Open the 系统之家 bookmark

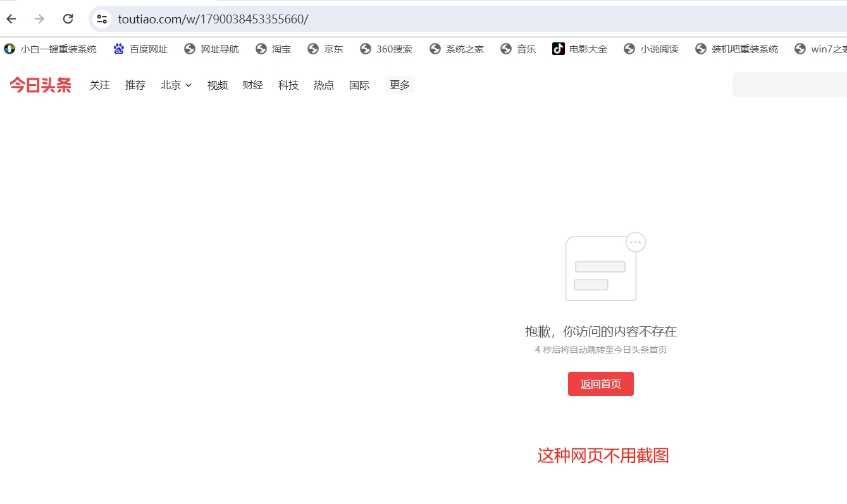(457, 49)
